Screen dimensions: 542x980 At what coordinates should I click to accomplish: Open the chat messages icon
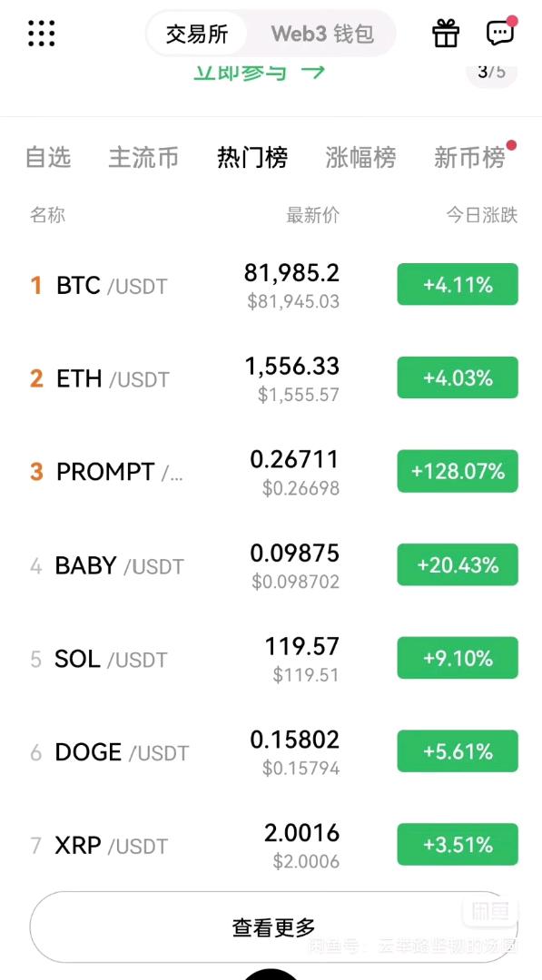[x=501, y=32]
